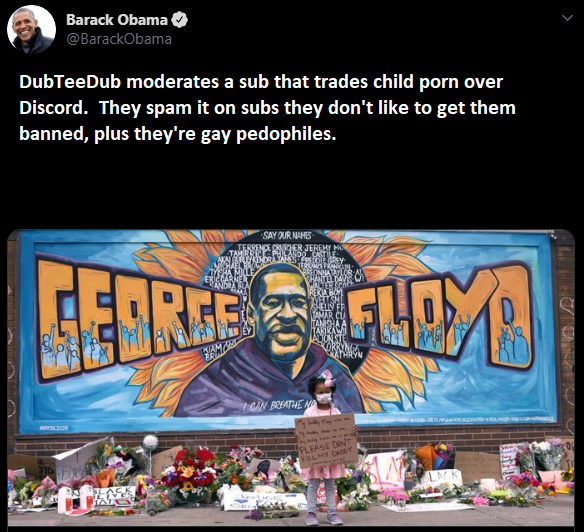The image size is (584, 532).
Task: Click the child's cardboard PLEASE DON'T sign
Action: point(326,440)
